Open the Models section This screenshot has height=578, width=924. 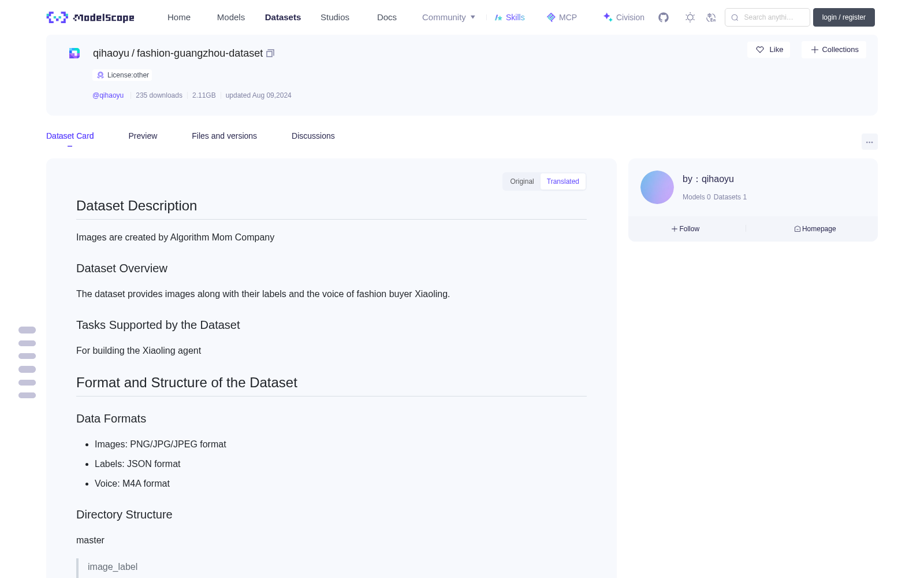coord(231,17)
